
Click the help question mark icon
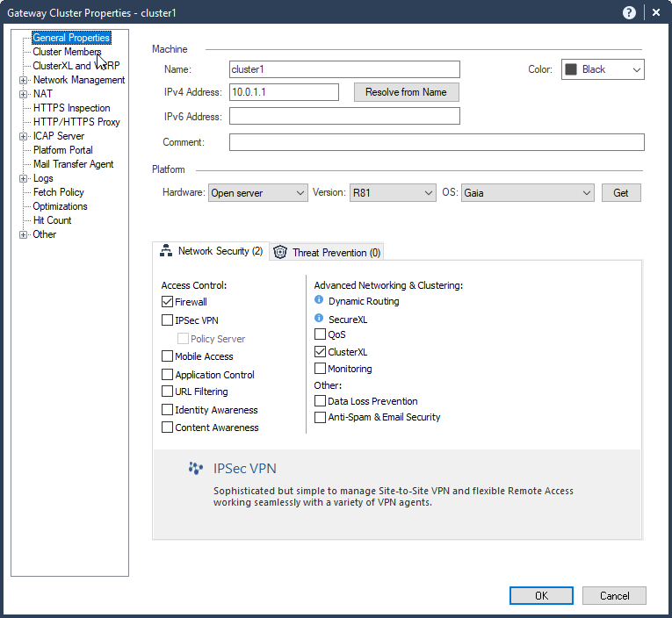pyautogui.click(x=629, y=13)
